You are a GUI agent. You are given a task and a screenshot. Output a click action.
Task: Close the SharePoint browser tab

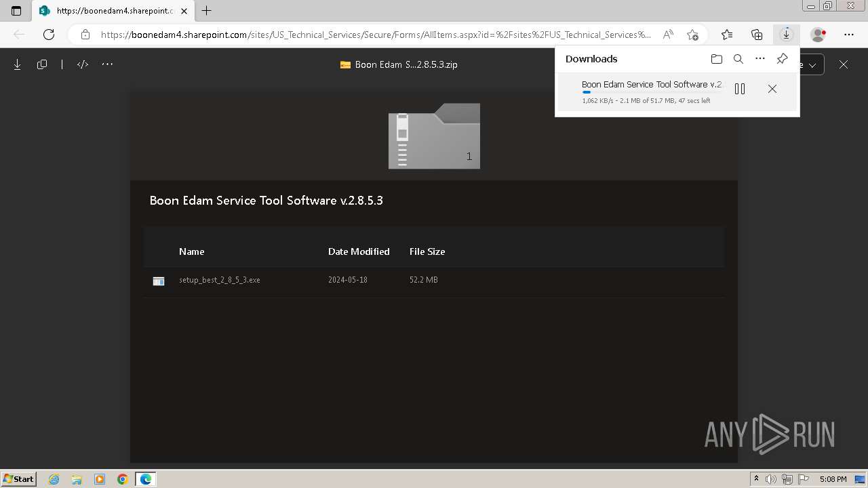pos(184,11)
